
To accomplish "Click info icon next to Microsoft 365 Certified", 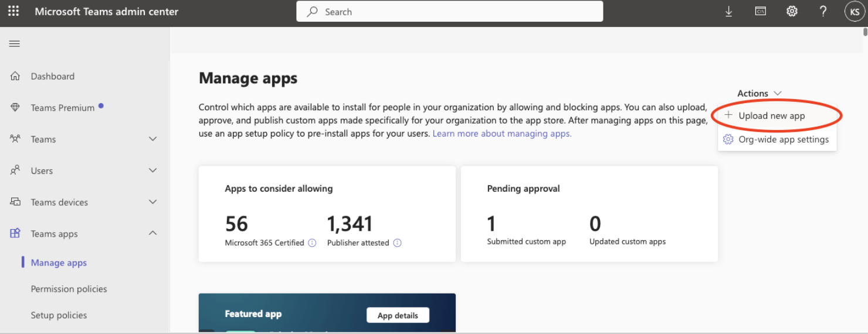I will tap(312, 243).
